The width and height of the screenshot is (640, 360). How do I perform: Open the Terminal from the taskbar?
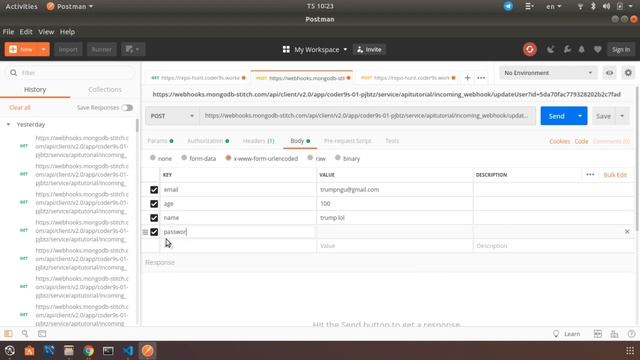pos(108,351)
